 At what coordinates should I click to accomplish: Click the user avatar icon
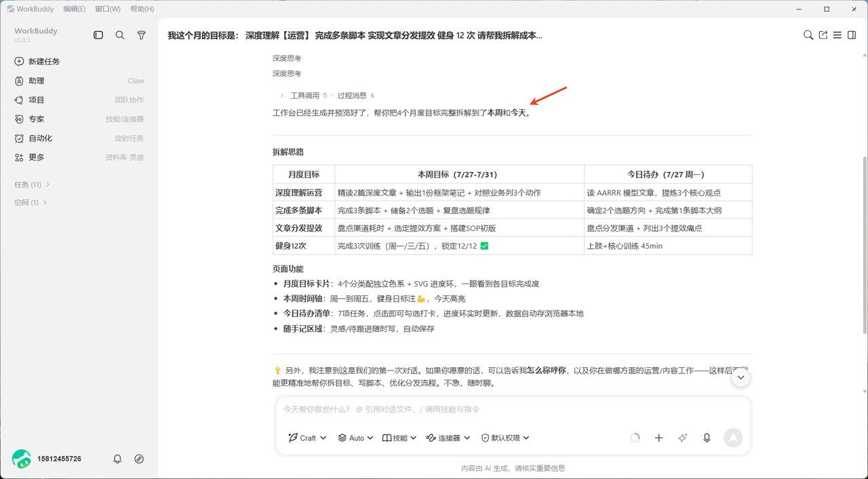[22, 459]
